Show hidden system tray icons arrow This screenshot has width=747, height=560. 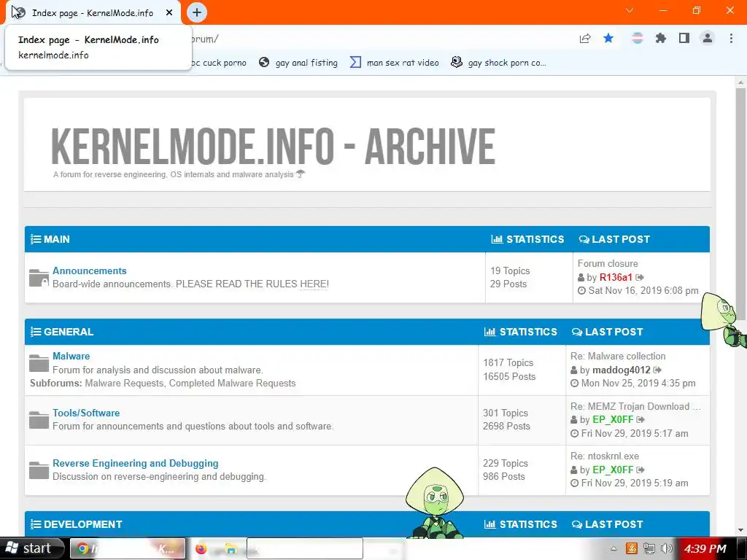tap(614, 548)
